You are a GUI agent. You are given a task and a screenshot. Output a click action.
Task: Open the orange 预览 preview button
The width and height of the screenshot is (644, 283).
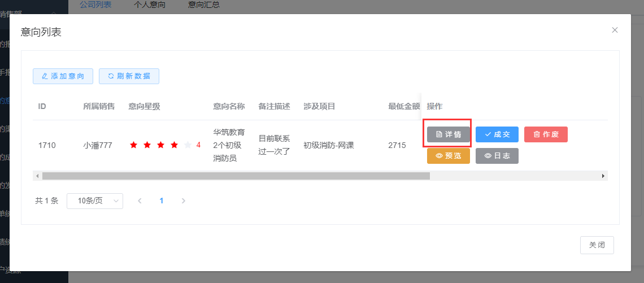coord(448,156)
